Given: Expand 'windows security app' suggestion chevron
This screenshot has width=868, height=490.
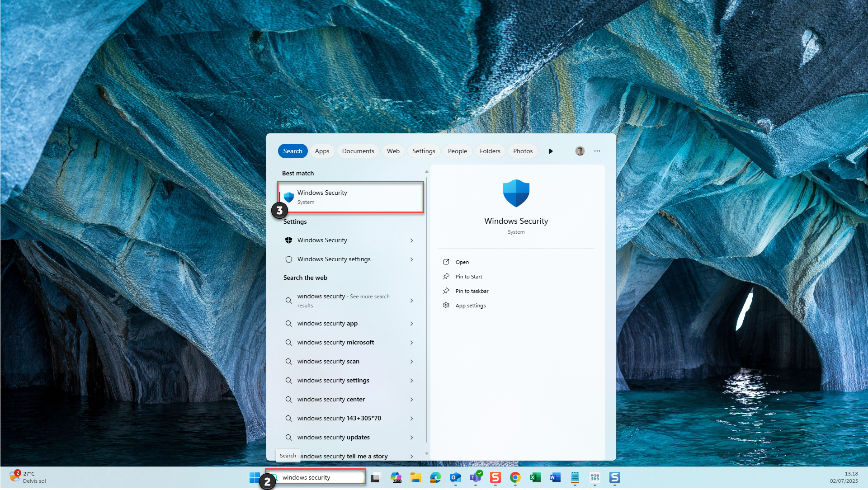Looking at the screenshot, I should coord(411,324).
